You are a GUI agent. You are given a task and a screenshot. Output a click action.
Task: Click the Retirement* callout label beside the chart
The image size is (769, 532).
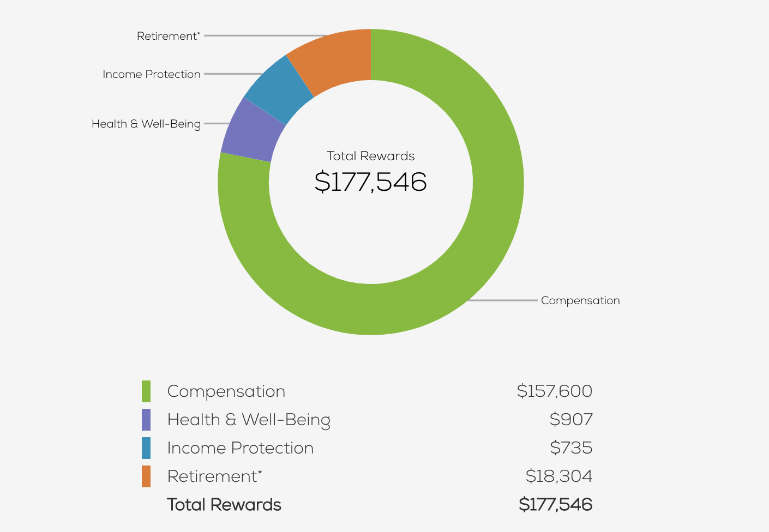tap(169, 36)
